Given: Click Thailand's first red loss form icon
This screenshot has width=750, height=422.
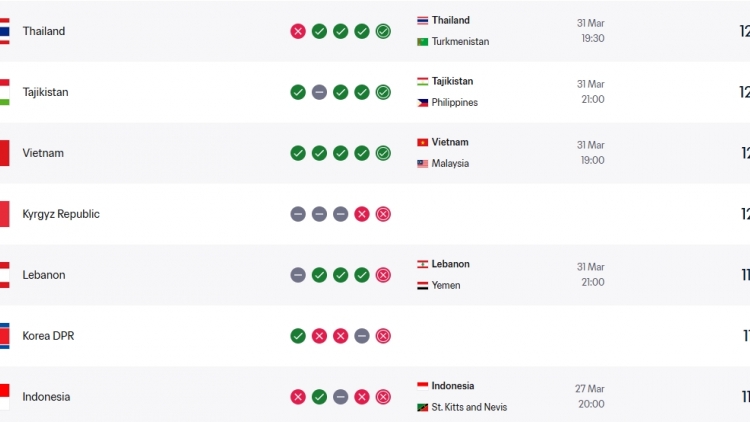Looking at the screenshot, I should coord(298,31).
